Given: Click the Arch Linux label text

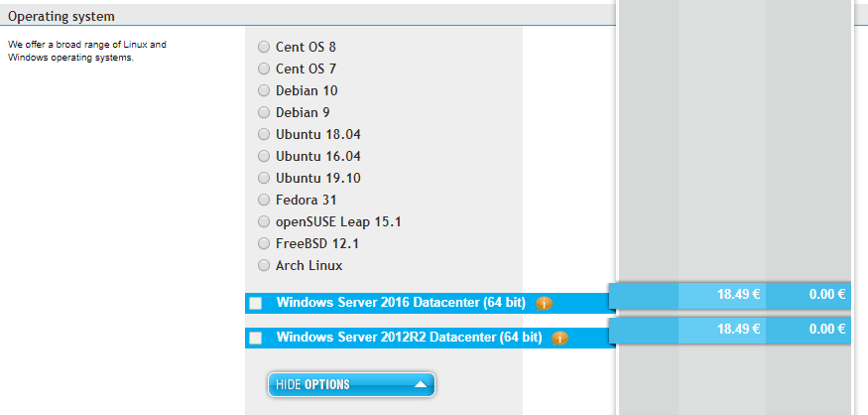Looking at the screenshot, I should [x=309, y=265].
